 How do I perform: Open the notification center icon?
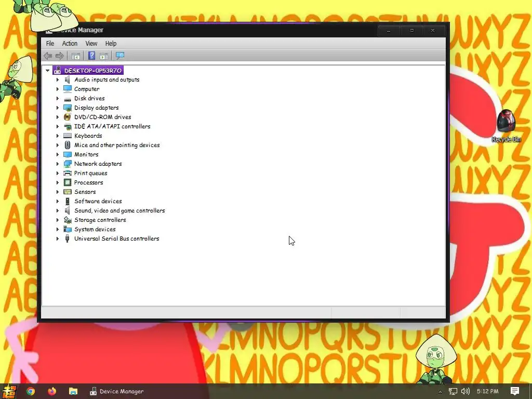click(515, 391)
